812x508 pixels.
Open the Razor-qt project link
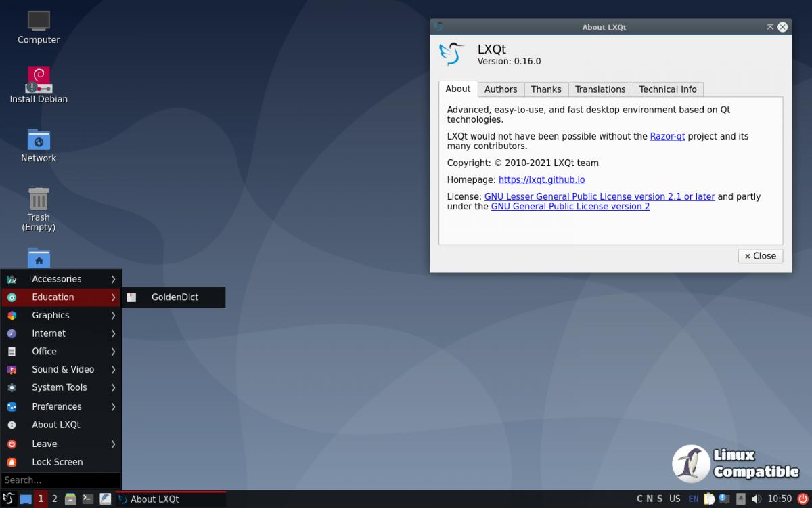tap(667, 136)
